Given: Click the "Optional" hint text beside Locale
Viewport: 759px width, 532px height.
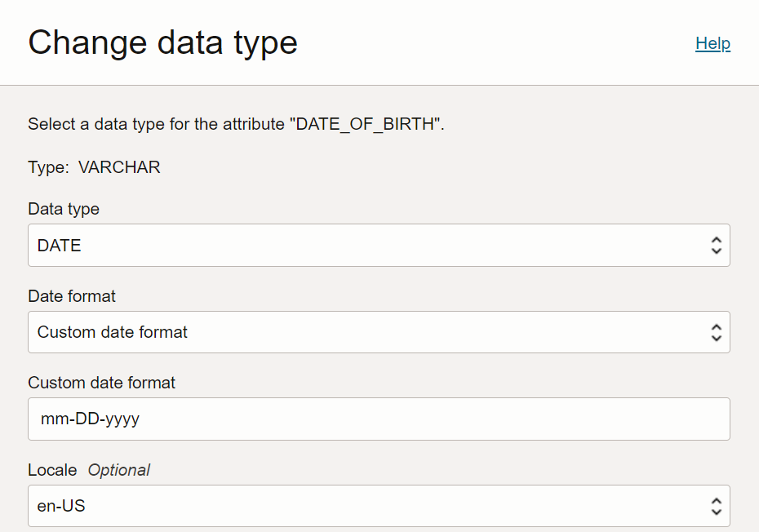Looking at the screenshot, I should pos(119,470).
